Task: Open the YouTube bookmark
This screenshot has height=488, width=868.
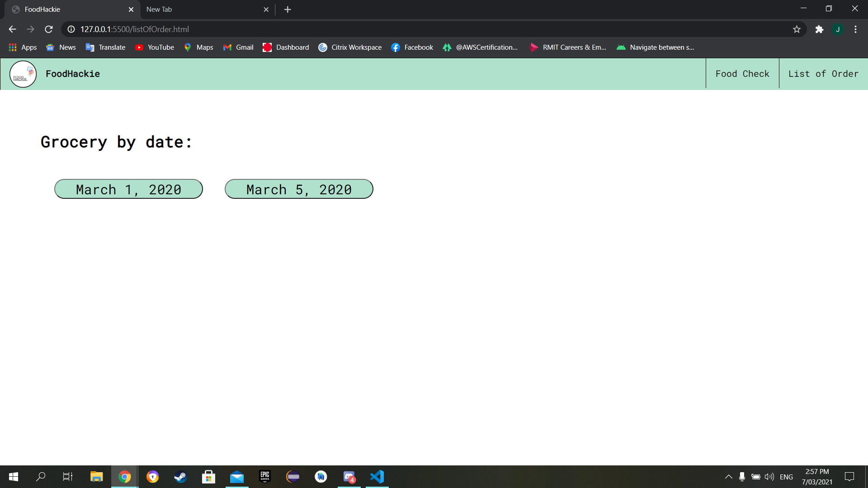Action: [x=155, y=47]
